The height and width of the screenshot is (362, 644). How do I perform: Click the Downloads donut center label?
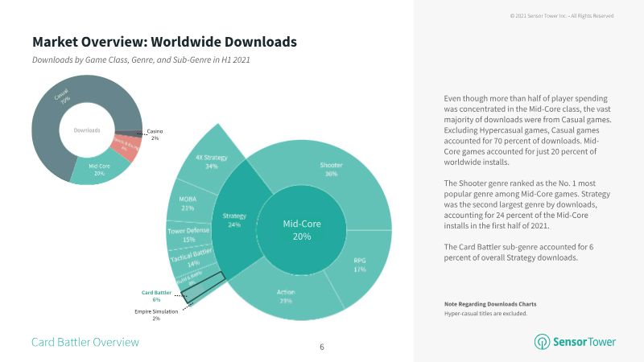coord(87,130)
